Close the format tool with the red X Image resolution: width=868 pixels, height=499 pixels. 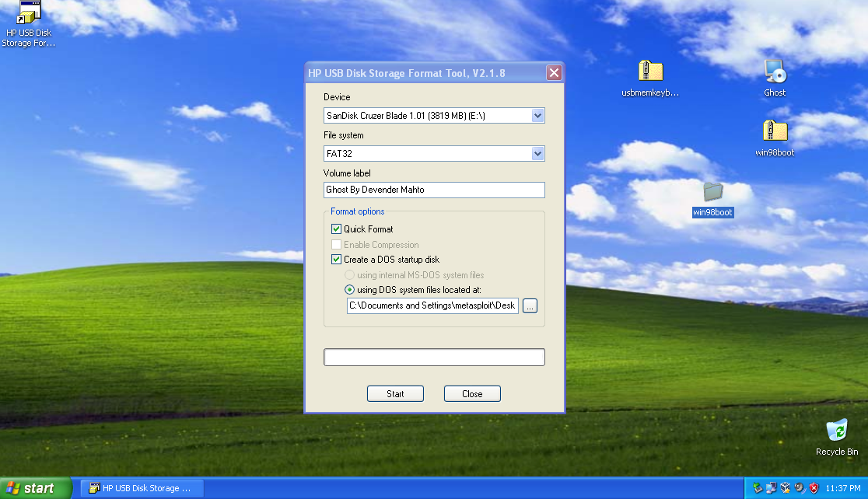[554, 73]
